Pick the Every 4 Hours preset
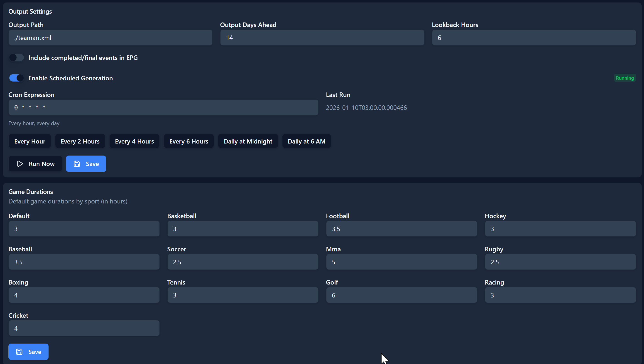This screenshot has width=644, height=364. [134, 141]
